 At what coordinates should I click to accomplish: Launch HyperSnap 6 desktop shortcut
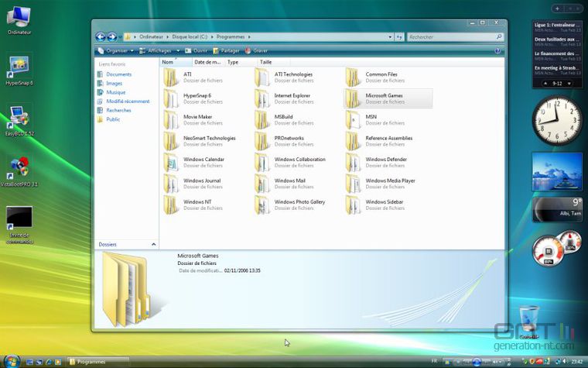pyautogui.click(x=19, y=71)
